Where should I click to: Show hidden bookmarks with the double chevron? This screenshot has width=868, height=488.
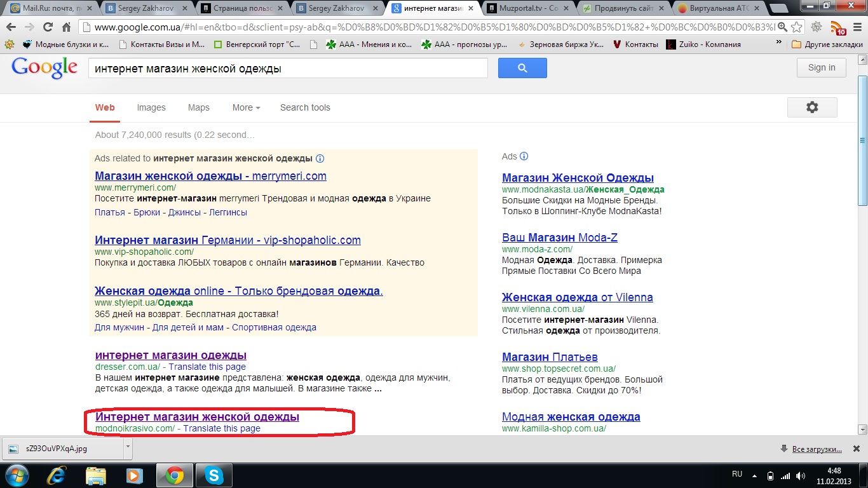(x=779, y=43)
